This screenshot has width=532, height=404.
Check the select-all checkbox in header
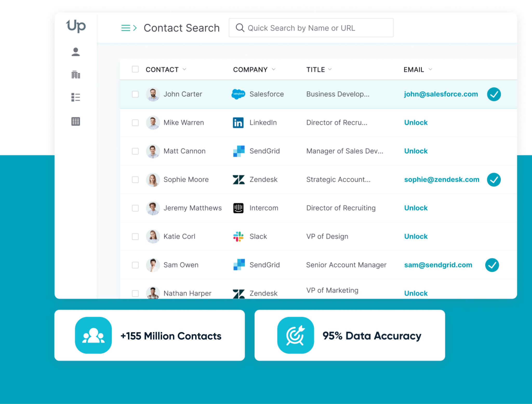[x=135, y=69]
